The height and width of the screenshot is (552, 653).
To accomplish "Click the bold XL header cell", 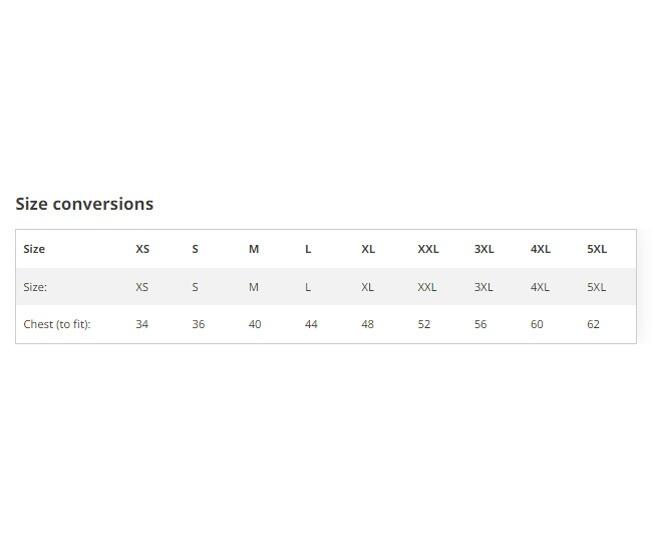I will (368, 249).
